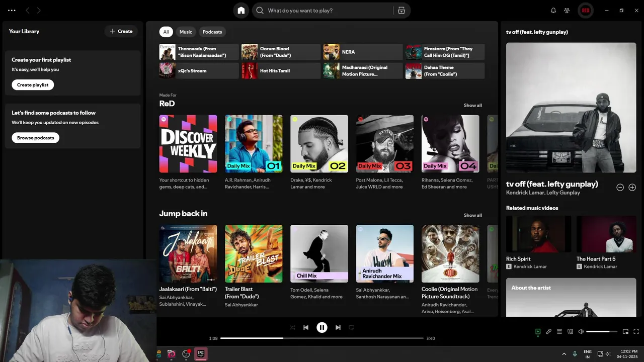Viewport: 644px width, 362px height.
Task: Hide tv off track with minus icon
Action: (620, 188)
